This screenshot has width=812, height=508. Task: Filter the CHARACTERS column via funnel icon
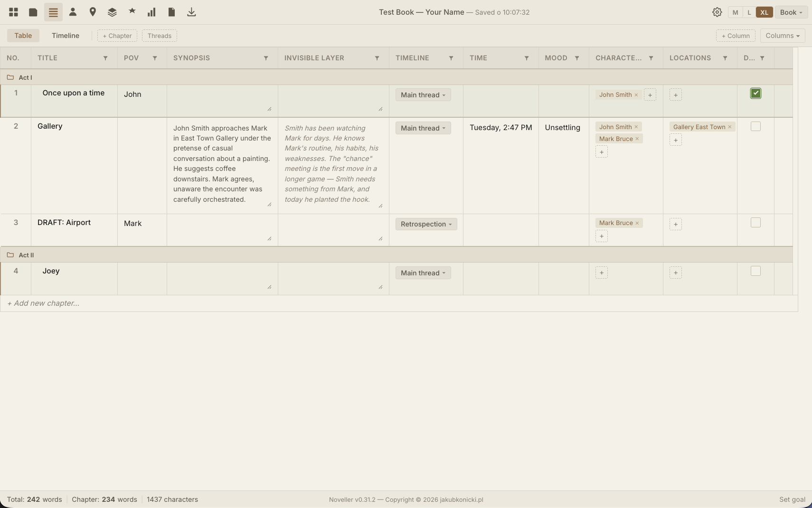[x=651, y=58]
